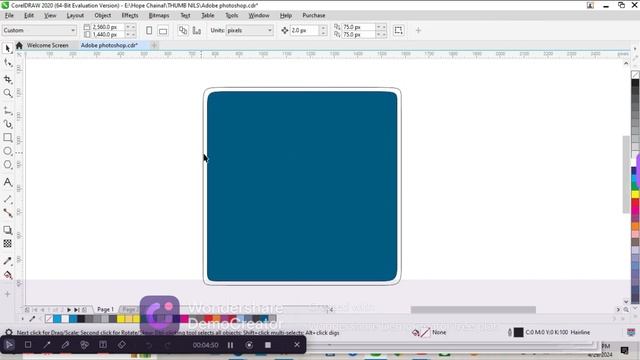640x360 pixels.
Task: Pick yellow in the right color palette
Action: click(636, 195)
